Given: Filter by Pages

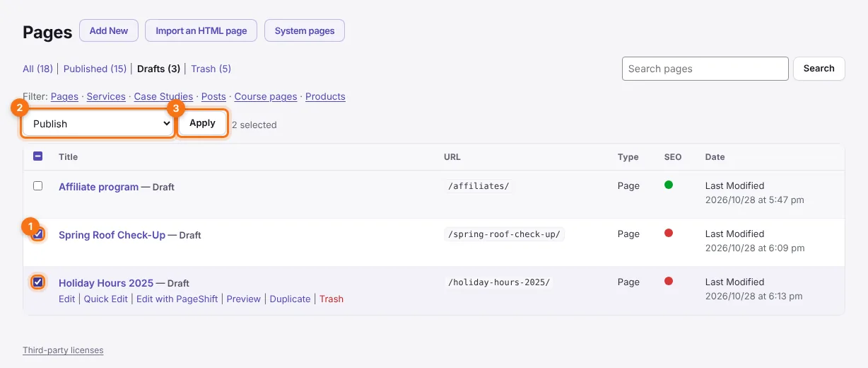Looking at the screenshot, I should pyautogui.click(x=64, y=96).
